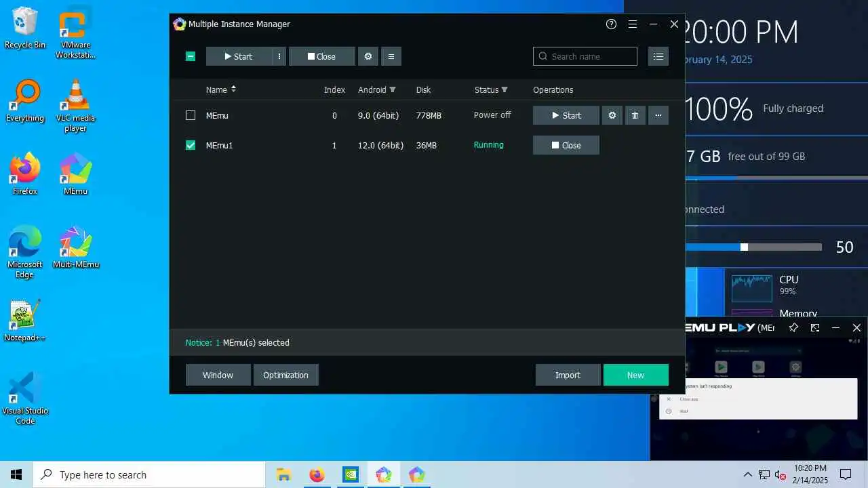The width and height of the screenshot is (868, 488).
Task: Open batch settings gear in toolbar
Action: [368, 56]
